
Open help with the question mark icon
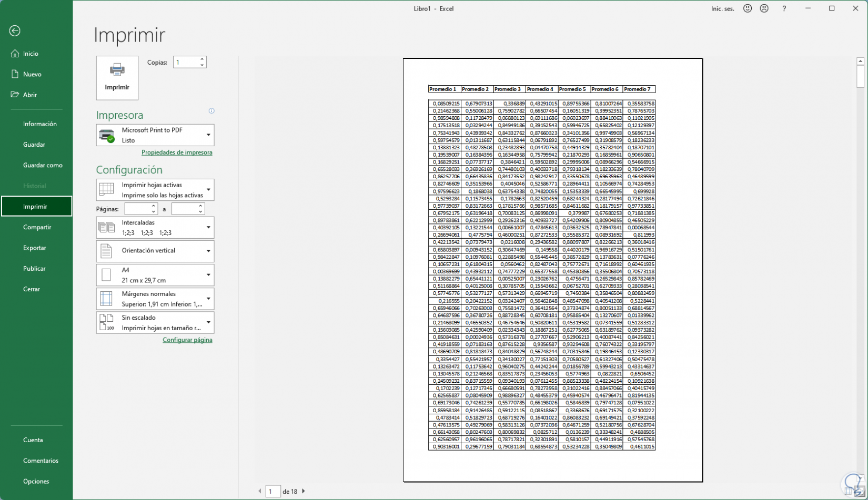[x=784, y=8]
